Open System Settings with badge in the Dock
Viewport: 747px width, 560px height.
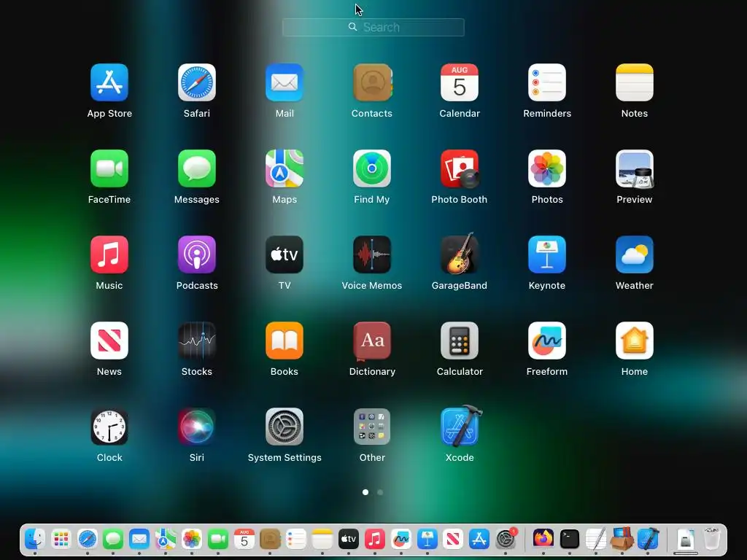click(x=506, y=539)
